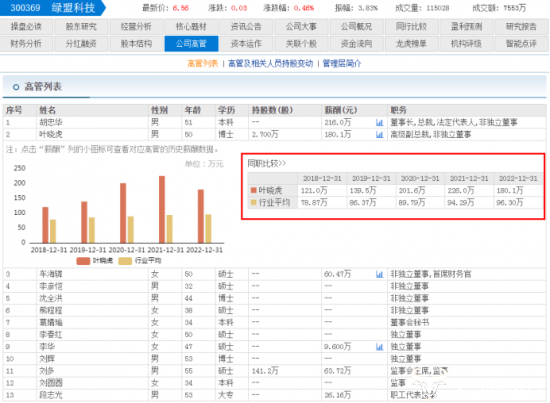Viewport: 550px width, 403px height.
Task: Click the 2018-12-31 red salary bar
Action: pyautogui.click(x=45, y=225)
